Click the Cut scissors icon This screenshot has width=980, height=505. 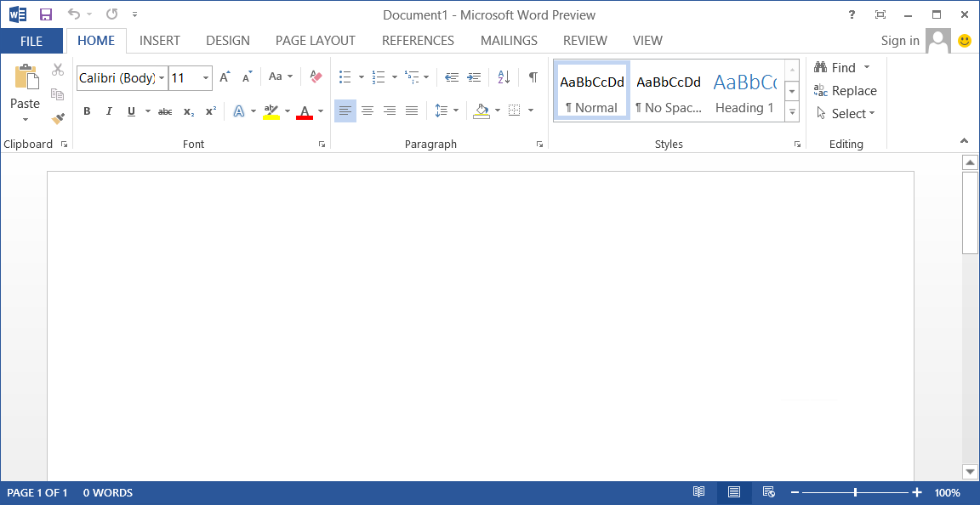(x=58, y=70)
